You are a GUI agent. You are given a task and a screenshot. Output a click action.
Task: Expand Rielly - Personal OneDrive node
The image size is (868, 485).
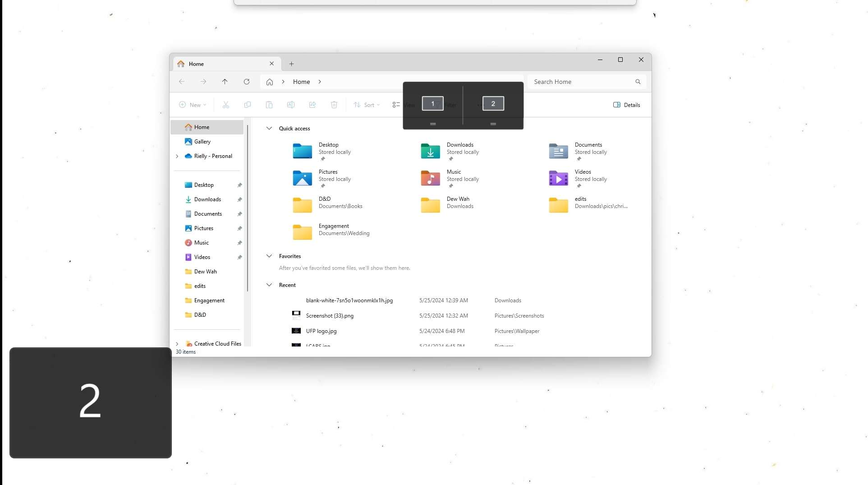tap(177, 156)
